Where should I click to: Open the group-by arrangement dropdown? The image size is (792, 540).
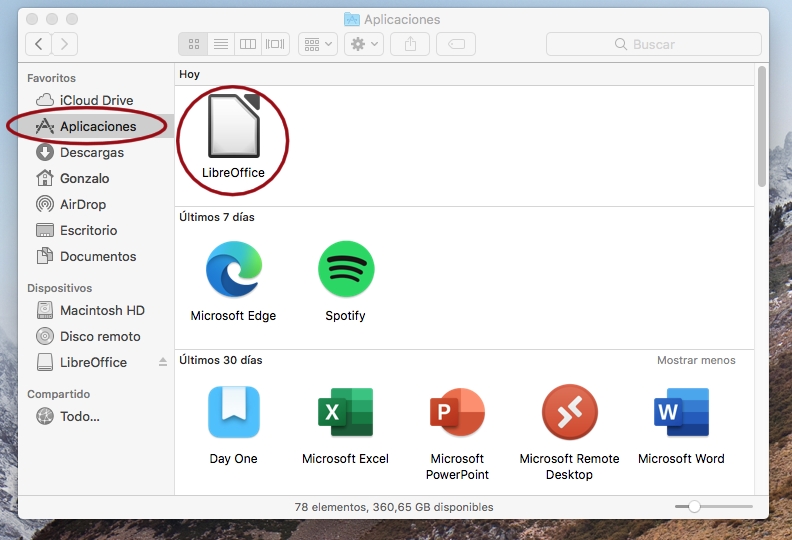tap(317, 44)
